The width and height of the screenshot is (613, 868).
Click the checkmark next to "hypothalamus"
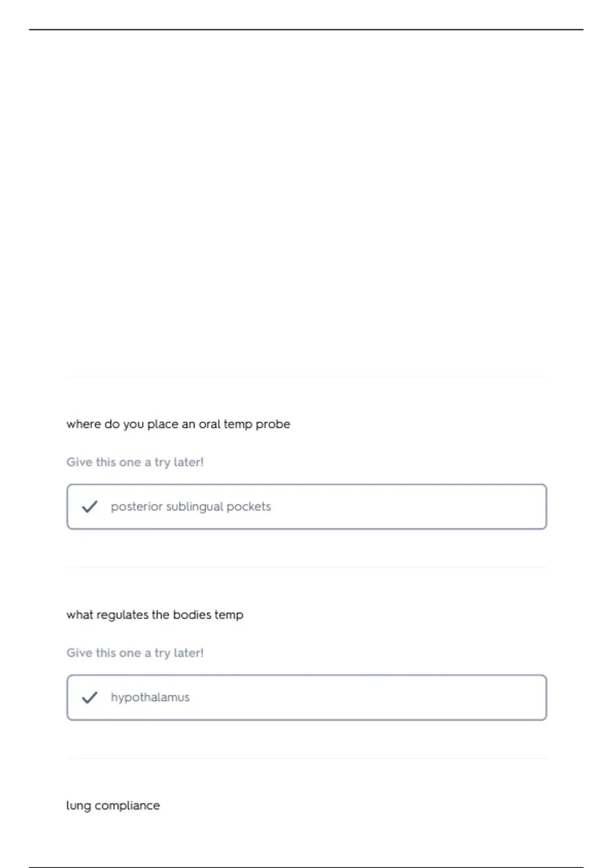click(x=89, y=697)
